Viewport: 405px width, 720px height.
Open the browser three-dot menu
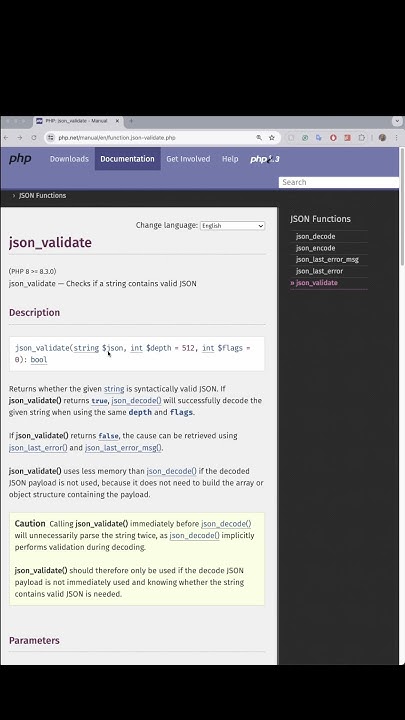396,138
